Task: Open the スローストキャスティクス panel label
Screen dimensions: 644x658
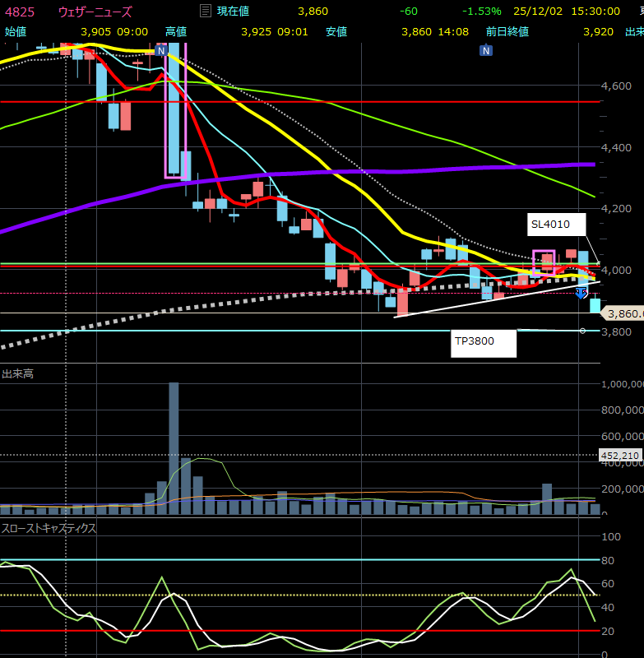Action: pyautogui.click(x=49, y=528)
